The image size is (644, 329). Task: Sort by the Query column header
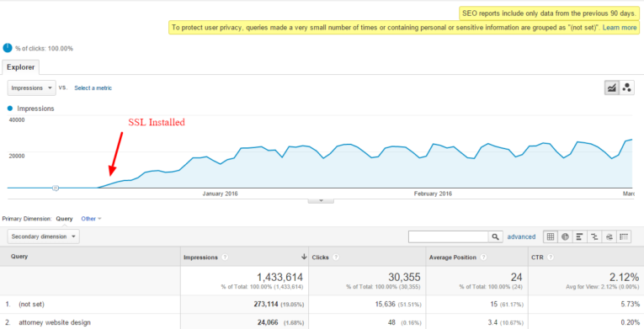coord(19,257)
